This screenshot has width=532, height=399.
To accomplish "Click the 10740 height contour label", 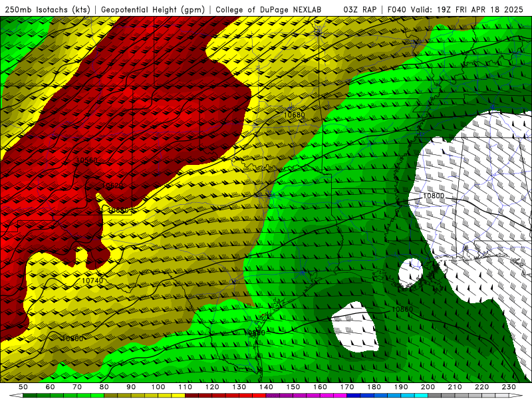I will [x=92, y=281].
